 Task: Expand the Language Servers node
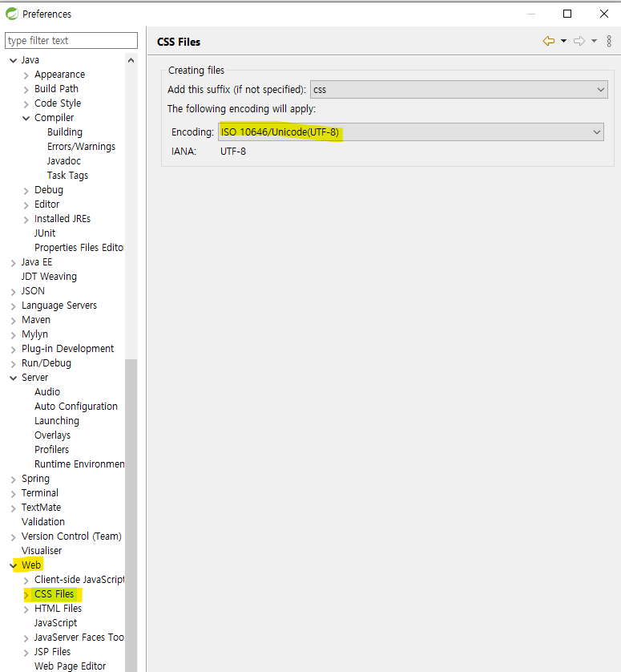pos(14,306)
